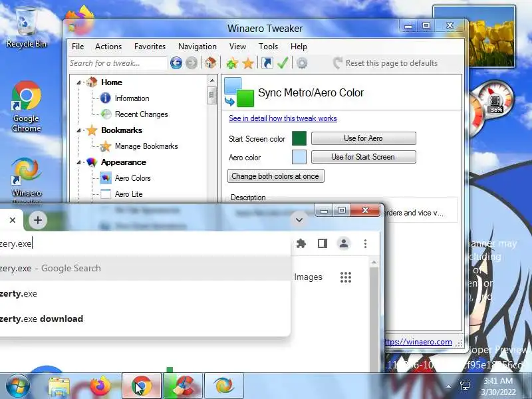Image resolution: width=532 pixels, height=399 pixels.
Task: Open Winaero Tweaker desktop shortcut
Action: (x=27, y=180)
